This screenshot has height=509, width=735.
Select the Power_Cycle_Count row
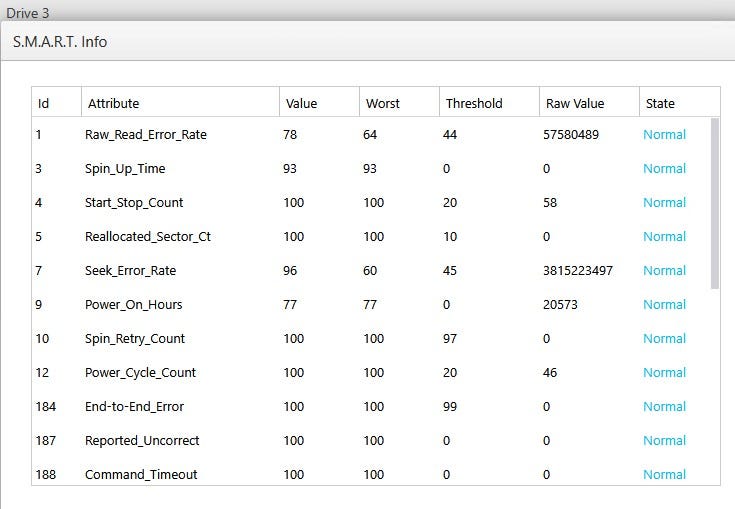140,373
